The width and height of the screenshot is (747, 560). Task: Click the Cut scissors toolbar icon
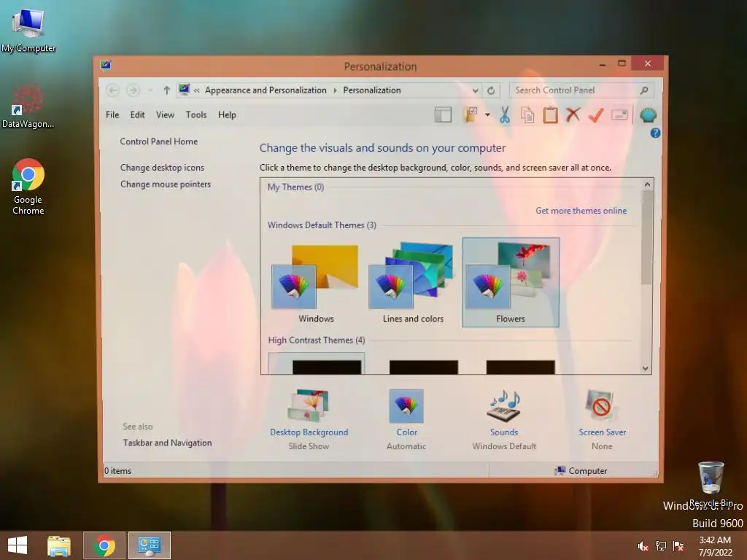505,114
